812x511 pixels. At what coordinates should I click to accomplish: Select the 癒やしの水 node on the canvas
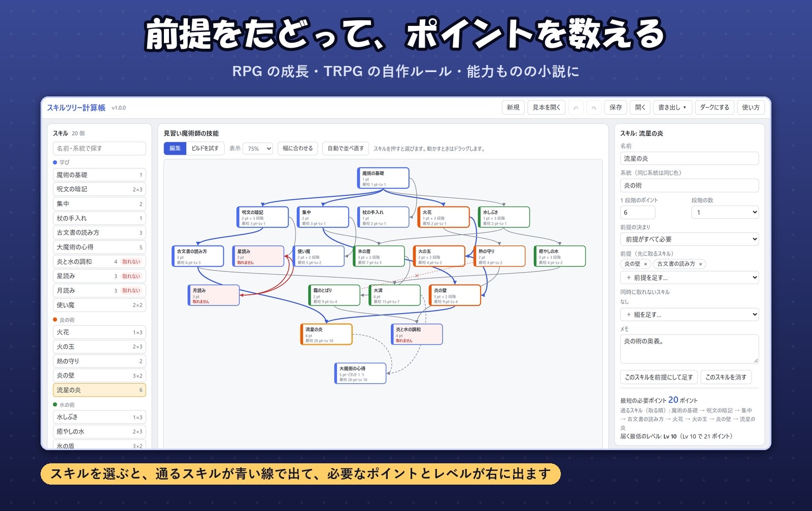coord(560,256)
